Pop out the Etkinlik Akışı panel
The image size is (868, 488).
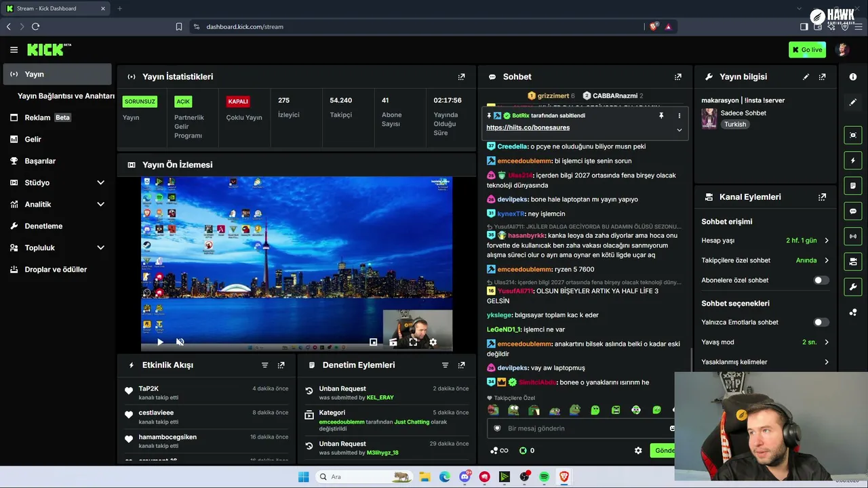point(281,365)
